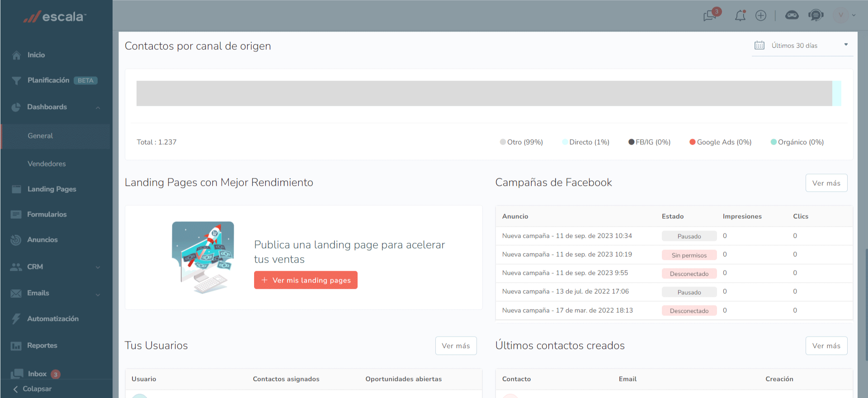
Task: Click the Emails envelope icon
Action: pos(16,293)
